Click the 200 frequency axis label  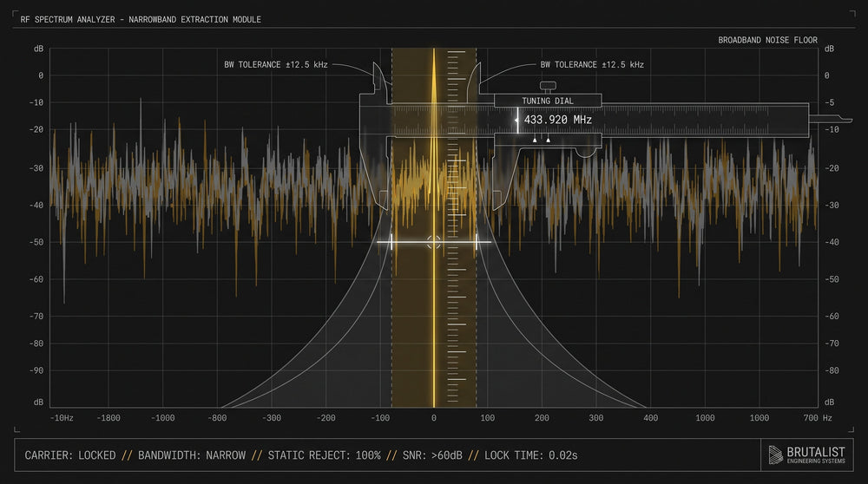point(542,418)
